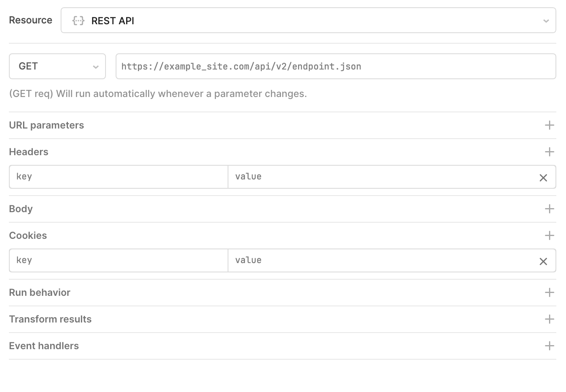Click plus icon next to Event handlers

(x=549, y=346)
